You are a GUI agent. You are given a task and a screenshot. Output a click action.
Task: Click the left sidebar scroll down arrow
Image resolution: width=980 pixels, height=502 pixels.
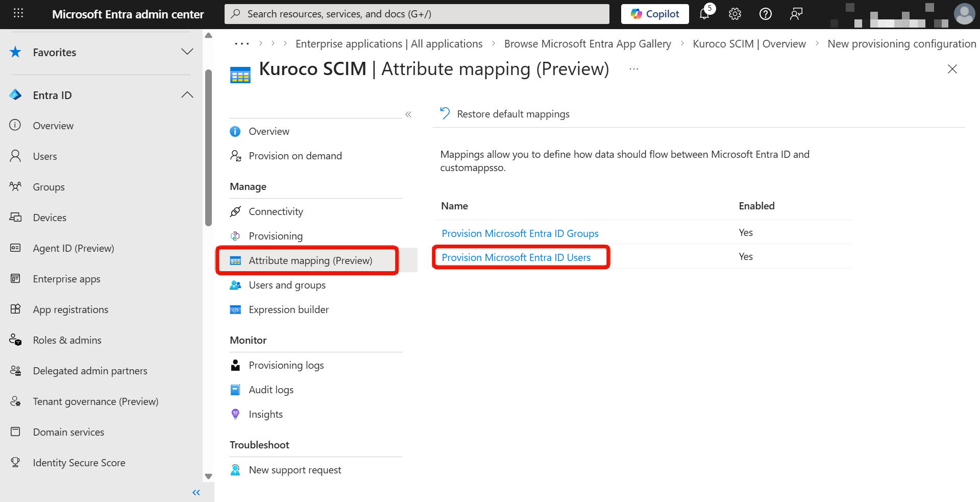coord(208,476)
